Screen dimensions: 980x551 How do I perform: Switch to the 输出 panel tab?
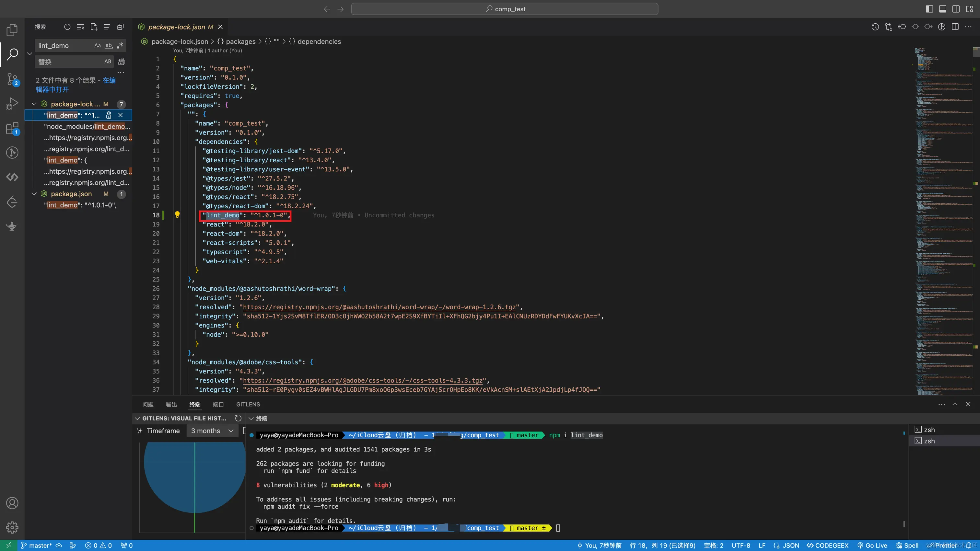pyautogui.click(x=171, y=404)
